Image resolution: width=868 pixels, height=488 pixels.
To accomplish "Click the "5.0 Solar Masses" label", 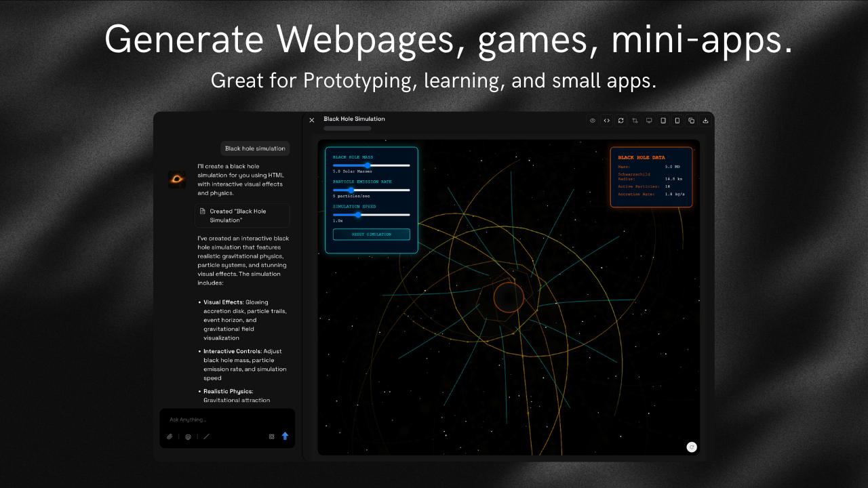I will pyautogui.click(x=353, y=171).
